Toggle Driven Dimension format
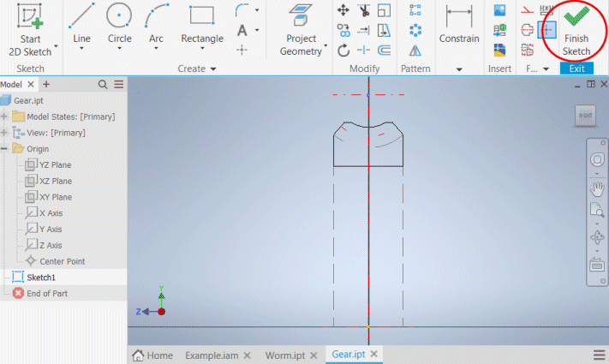 pos(527,50)
